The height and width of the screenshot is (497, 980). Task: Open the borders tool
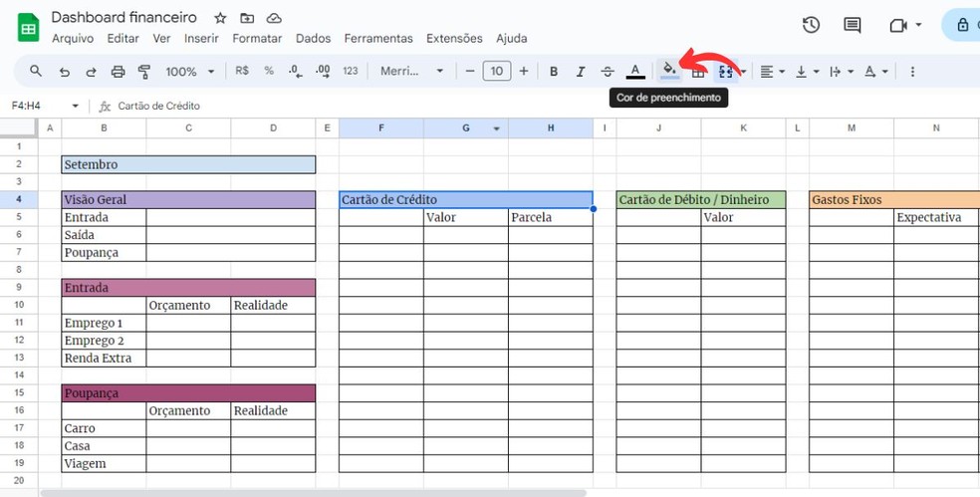[x=698, y=73]
